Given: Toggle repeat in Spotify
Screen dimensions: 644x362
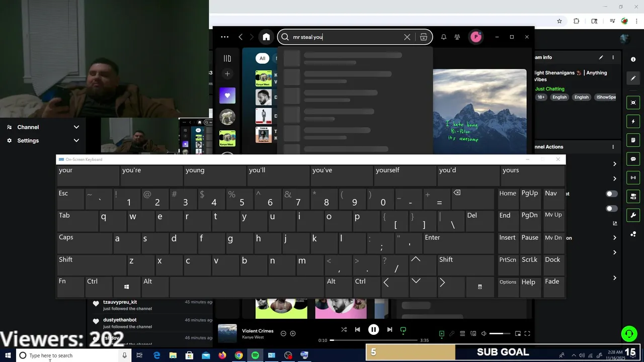Looking at the screenshot, I should (x=403, y=330).
